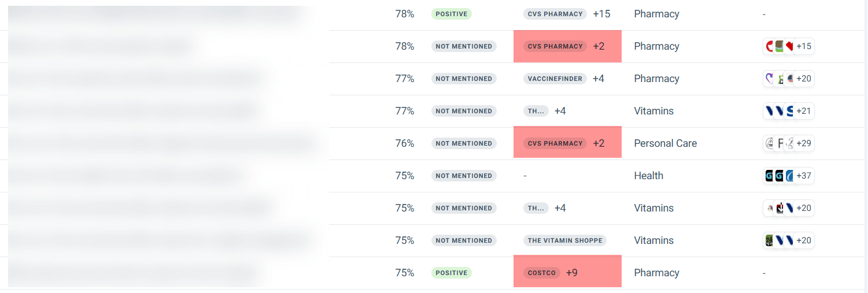
Task: Show the +9 brands next to Costco
Action: point(571,273)
